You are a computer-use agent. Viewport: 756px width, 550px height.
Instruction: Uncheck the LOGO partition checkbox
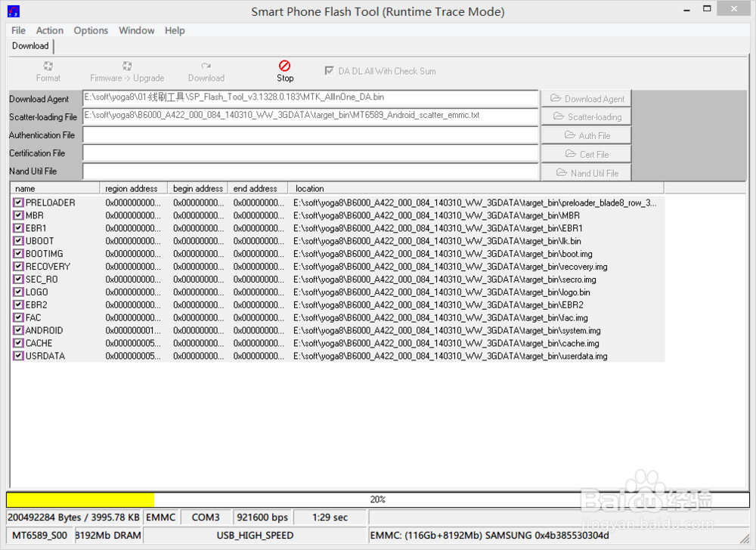(x=18, y=292)
